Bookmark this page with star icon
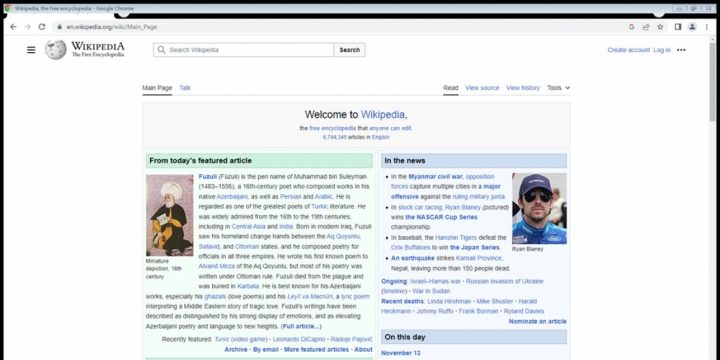 click(x=660, y=27)
